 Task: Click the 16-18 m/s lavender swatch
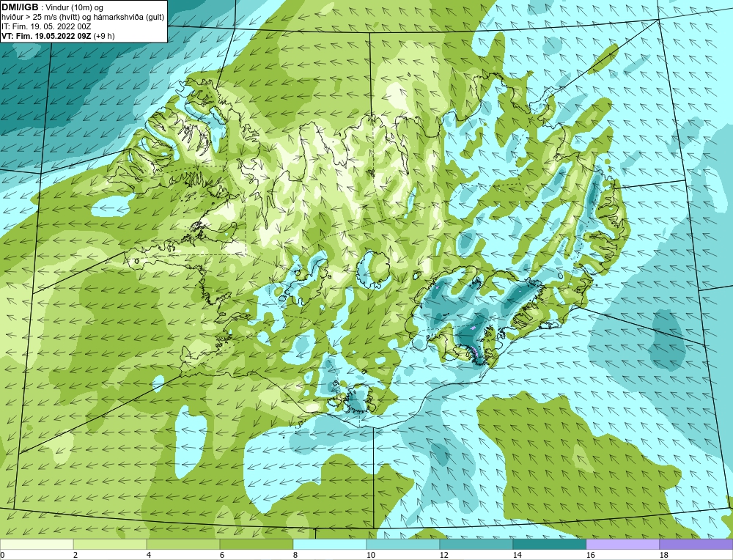[x=622, y=544]
